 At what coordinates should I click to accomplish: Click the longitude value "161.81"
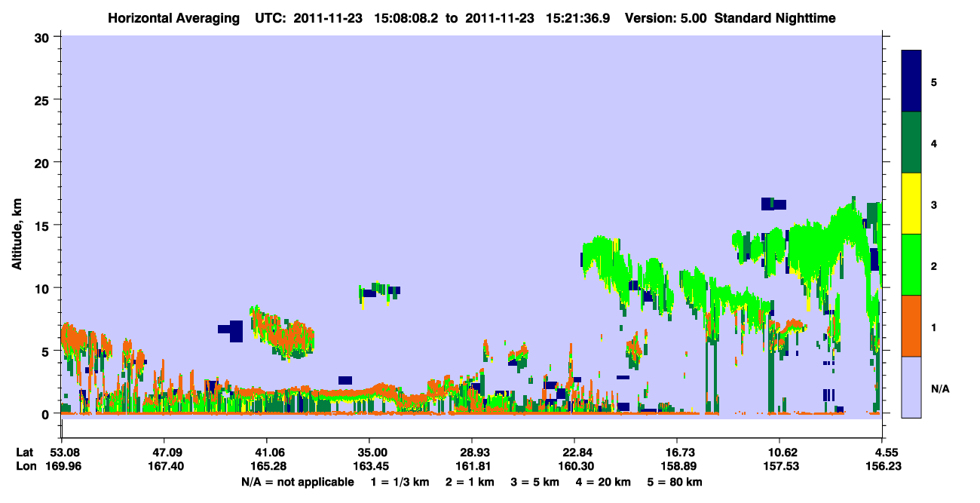(472, 467)
